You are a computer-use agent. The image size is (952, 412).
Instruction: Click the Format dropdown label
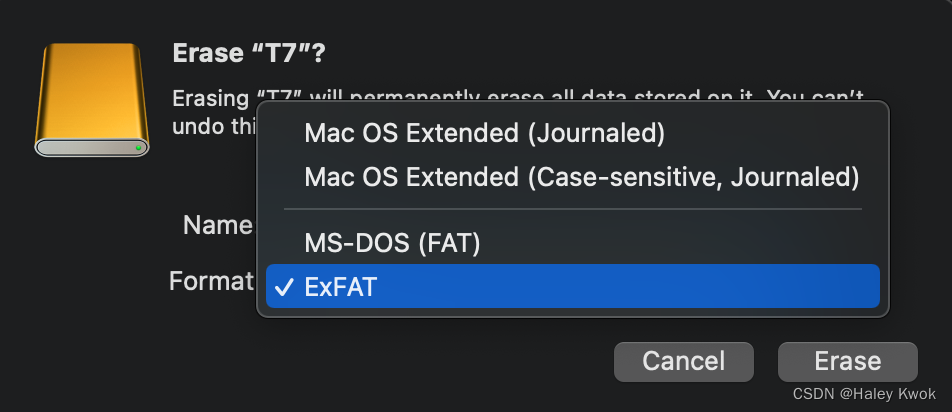(212, 281)
